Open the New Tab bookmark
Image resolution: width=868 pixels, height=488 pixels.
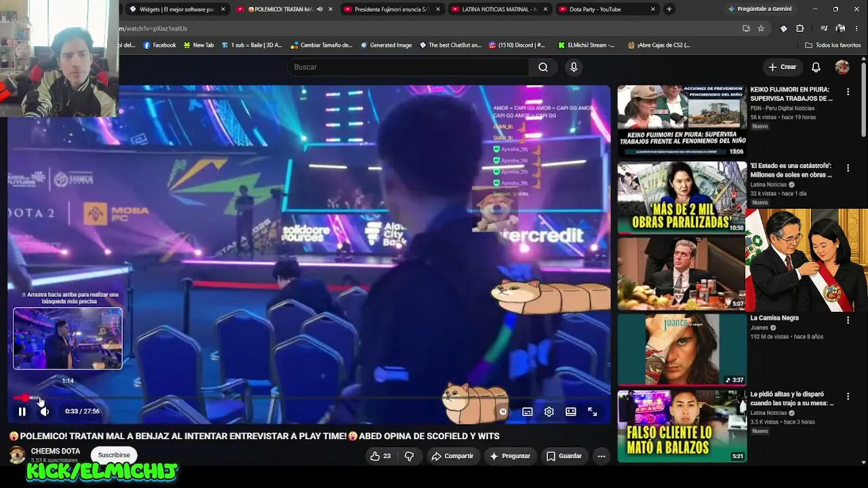(198, 45)
